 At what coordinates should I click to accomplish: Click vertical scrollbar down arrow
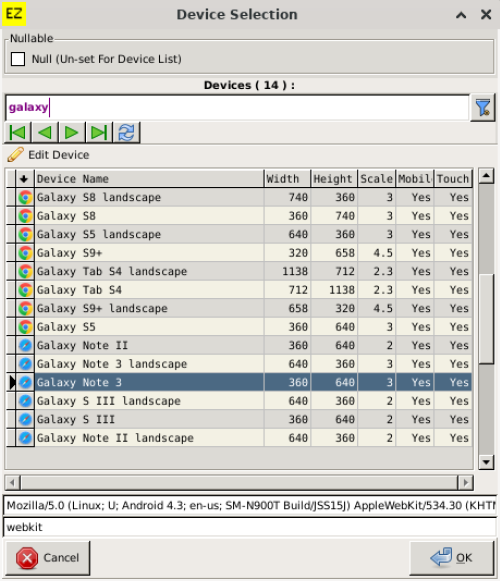click(486, 462)
